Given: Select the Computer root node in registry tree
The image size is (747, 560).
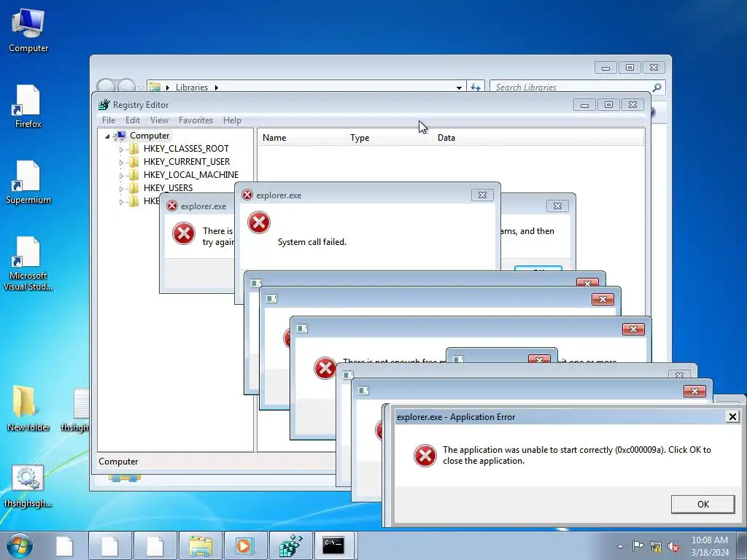Looking at the screenshot, I should click(149, 136).
